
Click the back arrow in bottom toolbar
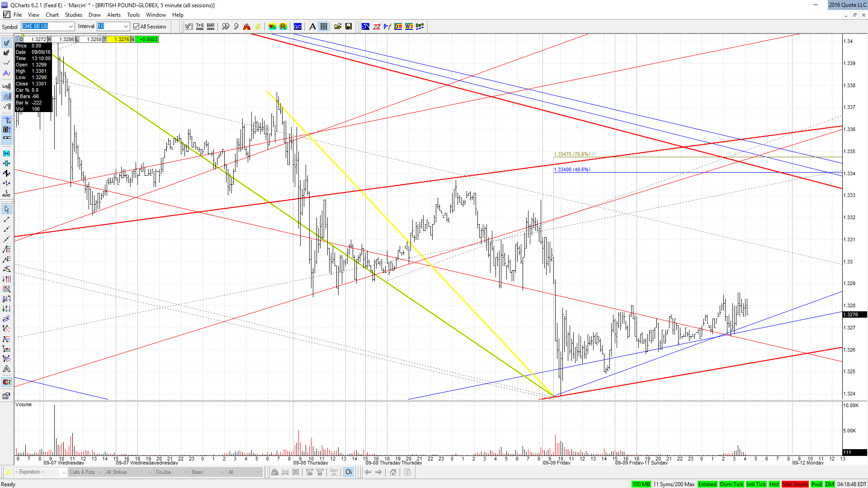[368, 472]
